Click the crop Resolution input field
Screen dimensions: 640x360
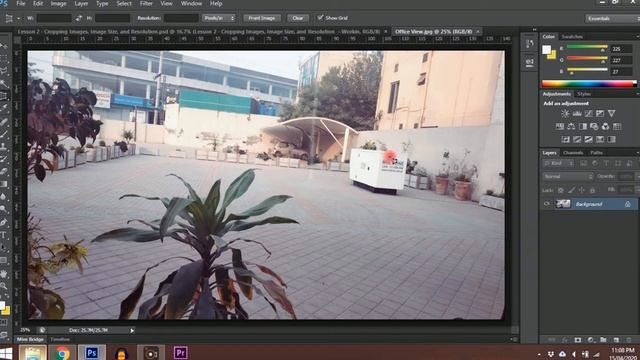[181, 18]
